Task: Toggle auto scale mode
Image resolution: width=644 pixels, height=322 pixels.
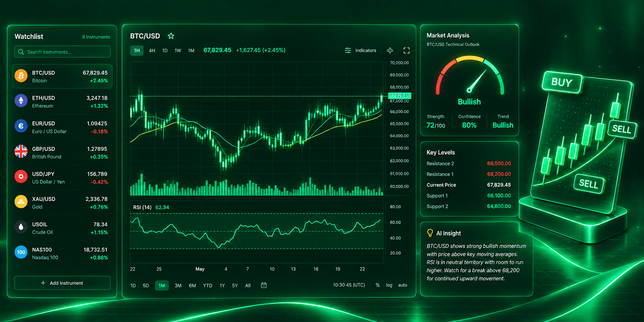Action: click(403, 285)
